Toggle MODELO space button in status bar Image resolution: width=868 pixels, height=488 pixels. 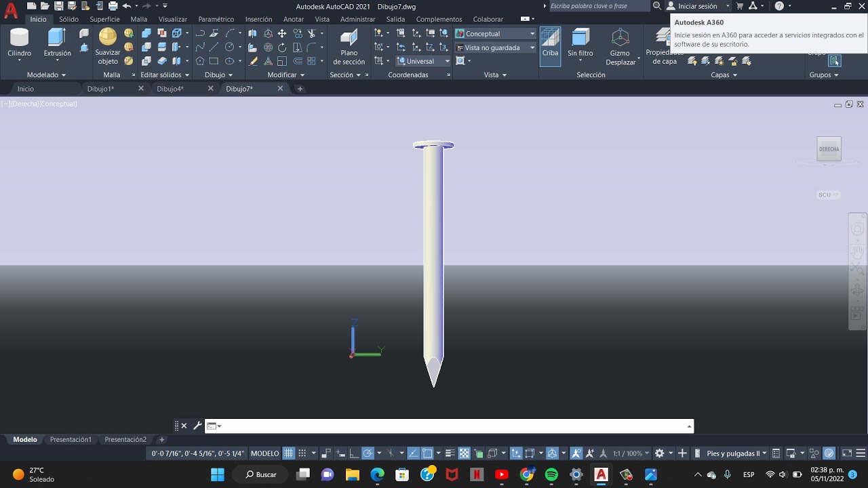(264, 453)
